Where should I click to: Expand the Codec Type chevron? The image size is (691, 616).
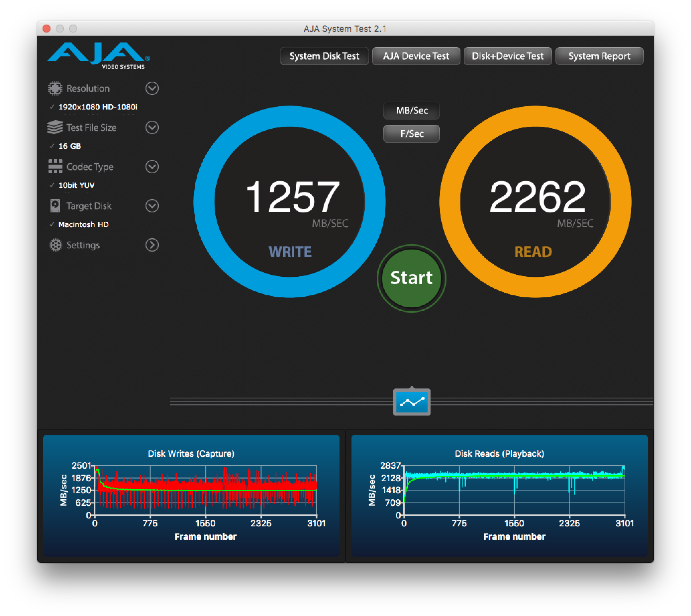(x=152, y=167)
